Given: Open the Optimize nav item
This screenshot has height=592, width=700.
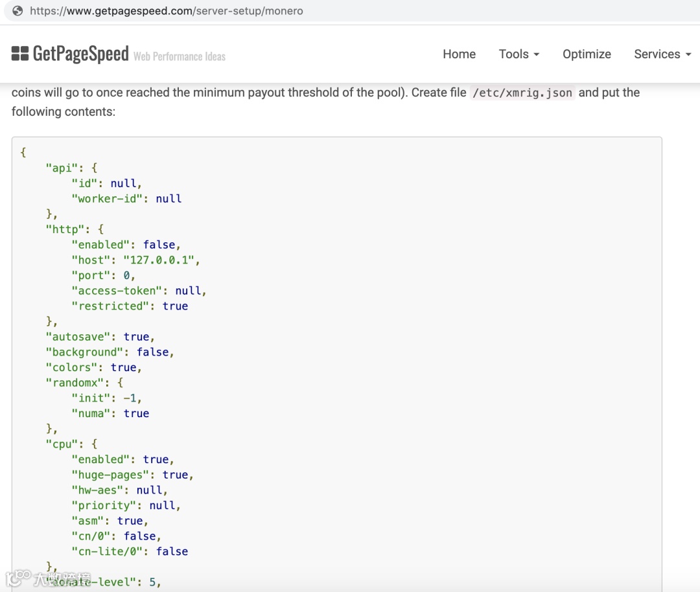Looking at the screenshot, I should [x=587, y=54].
